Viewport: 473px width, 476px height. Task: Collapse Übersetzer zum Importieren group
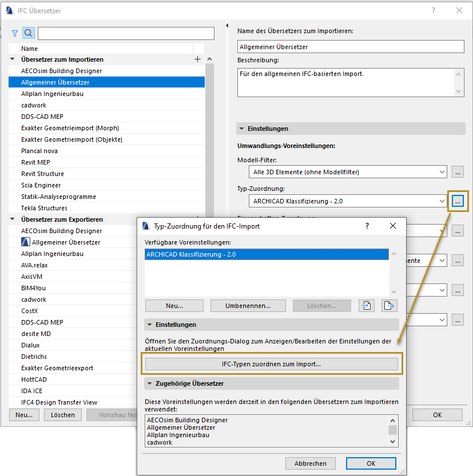pyautogui.click(x=13, y=59)
